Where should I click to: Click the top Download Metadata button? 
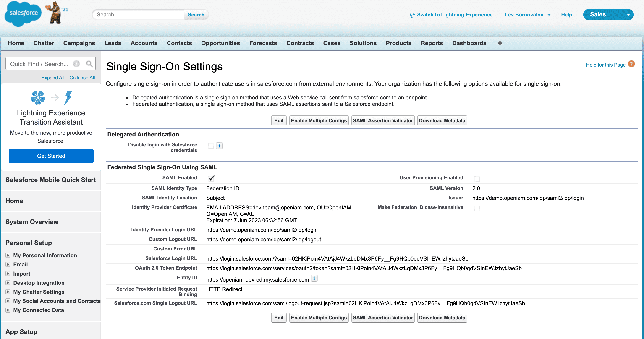pyautogui.click(x=442, y=120)
